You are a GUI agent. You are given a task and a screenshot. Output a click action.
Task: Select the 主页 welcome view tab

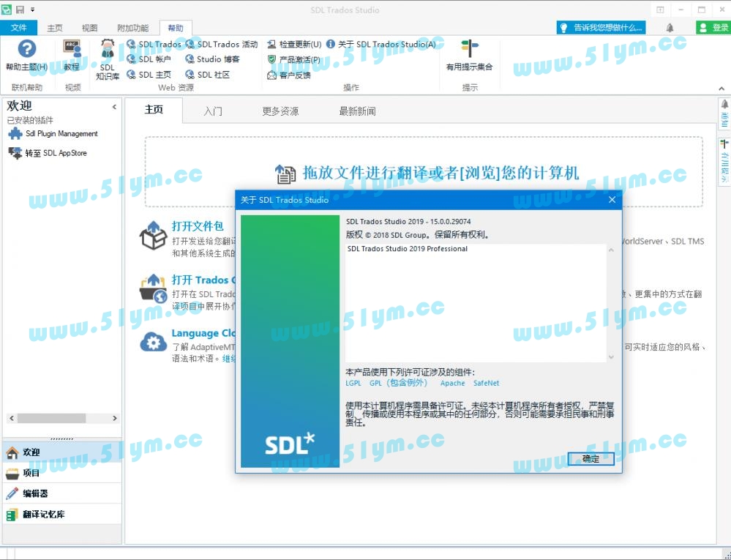(x=154, y=110)
